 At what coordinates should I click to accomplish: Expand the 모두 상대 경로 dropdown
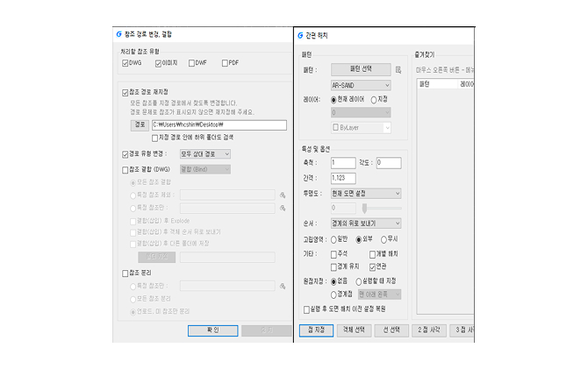coord(204,154)
